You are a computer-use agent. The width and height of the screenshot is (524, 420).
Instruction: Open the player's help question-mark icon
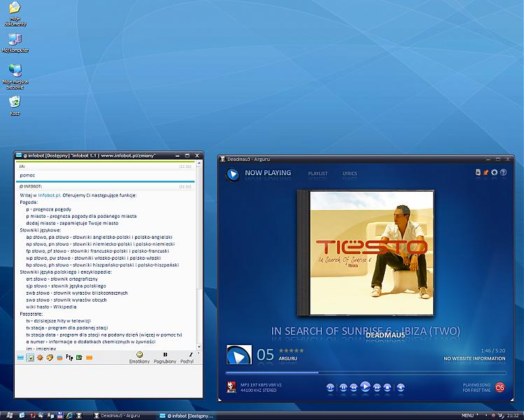503,172
